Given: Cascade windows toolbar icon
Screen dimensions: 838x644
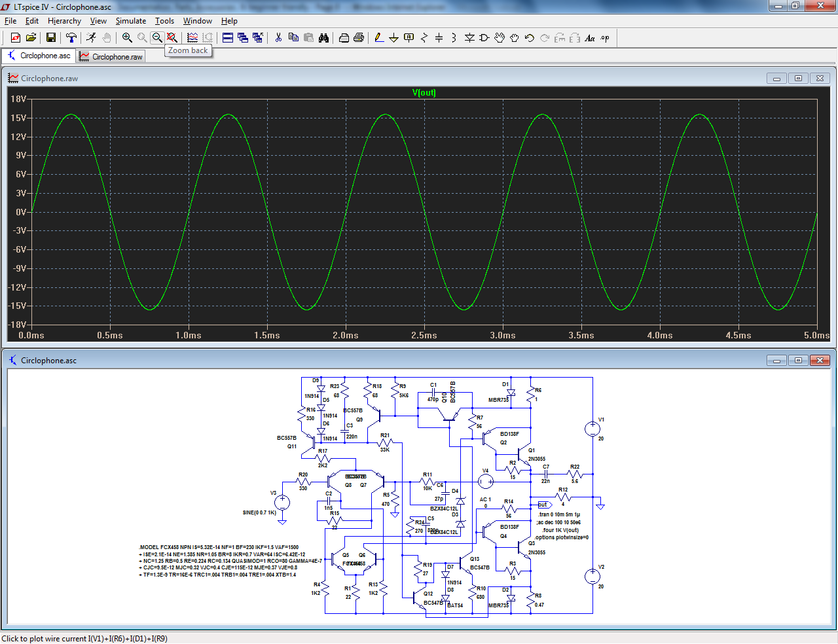Looking at the screenshot, I should click(x=243, y=38).
